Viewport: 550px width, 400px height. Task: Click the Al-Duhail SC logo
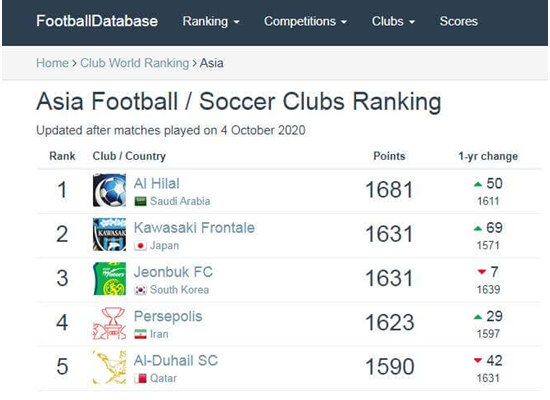[x=109, y=367]
